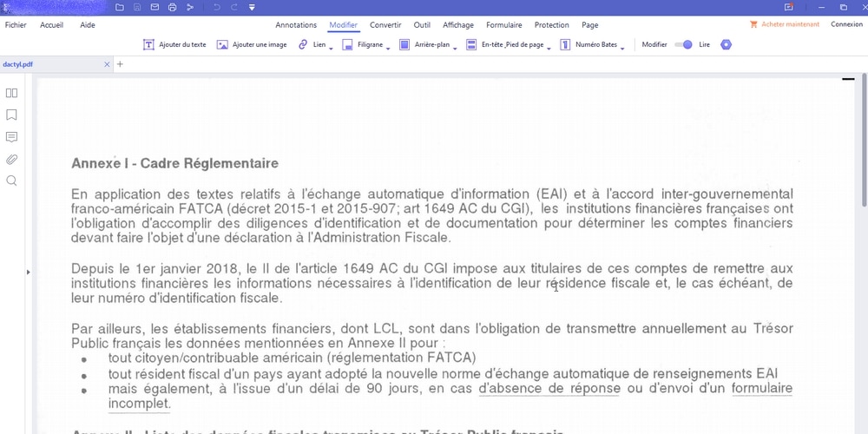Click the Numéro Bates icon
Screen dimensions: 868x434
coord(565,45)
